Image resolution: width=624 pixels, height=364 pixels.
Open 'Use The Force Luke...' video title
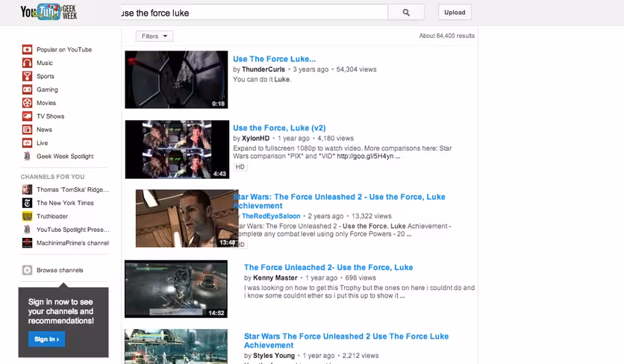pyautogui.click(x=274, y=59)
